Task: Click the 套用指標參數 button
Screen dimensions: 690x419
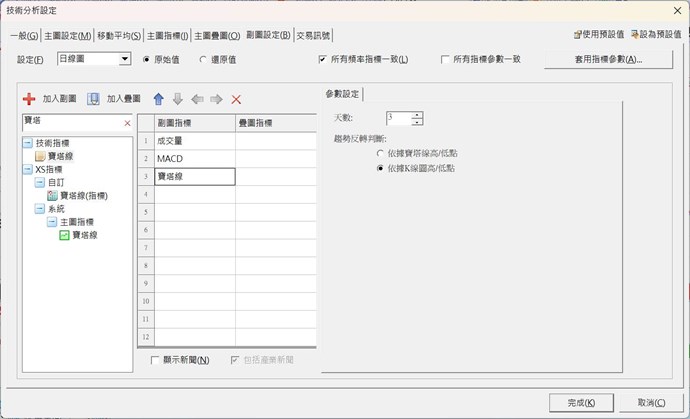Action: pos(608,60)
